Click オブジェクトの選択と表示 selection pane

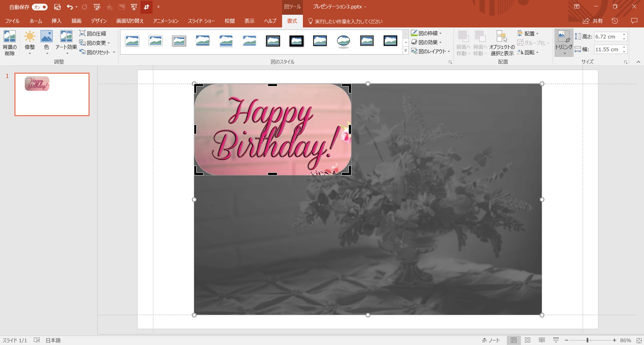tap(502, 43)
